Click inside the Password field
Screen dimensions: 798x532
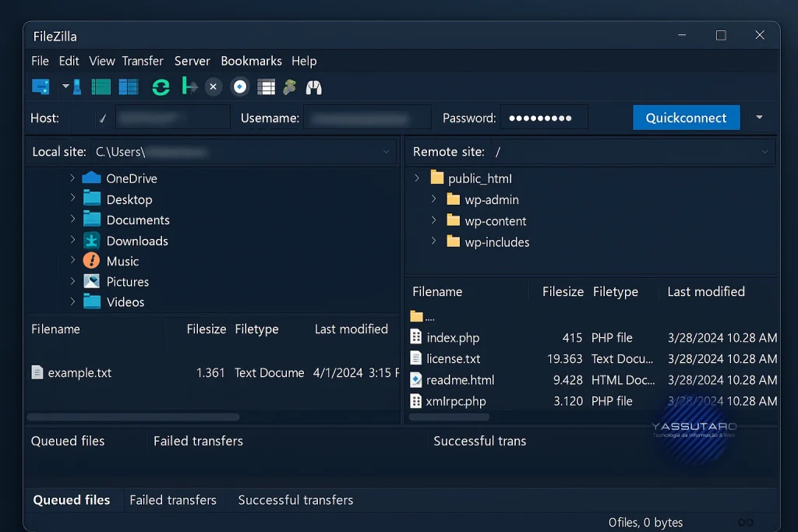(x=546, y=117)
